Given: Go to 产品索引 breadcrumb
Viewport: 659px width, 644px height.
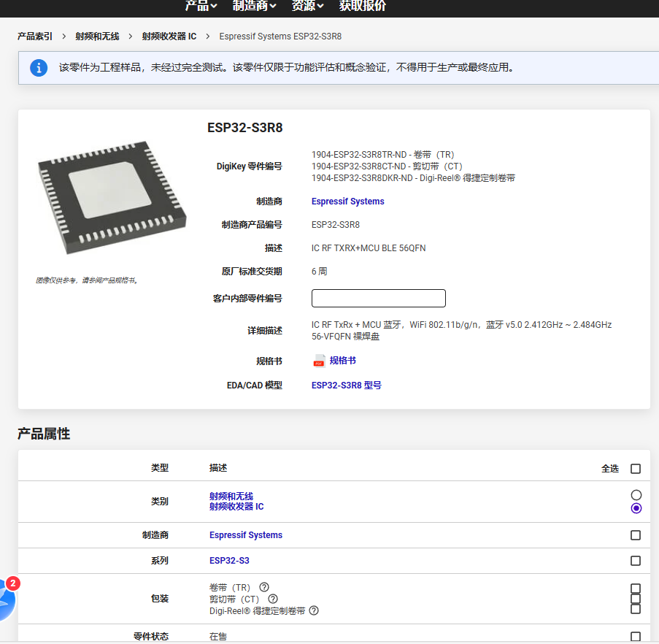Looking at the screenshot, I should pyautogui.click(x=35, y=37).
